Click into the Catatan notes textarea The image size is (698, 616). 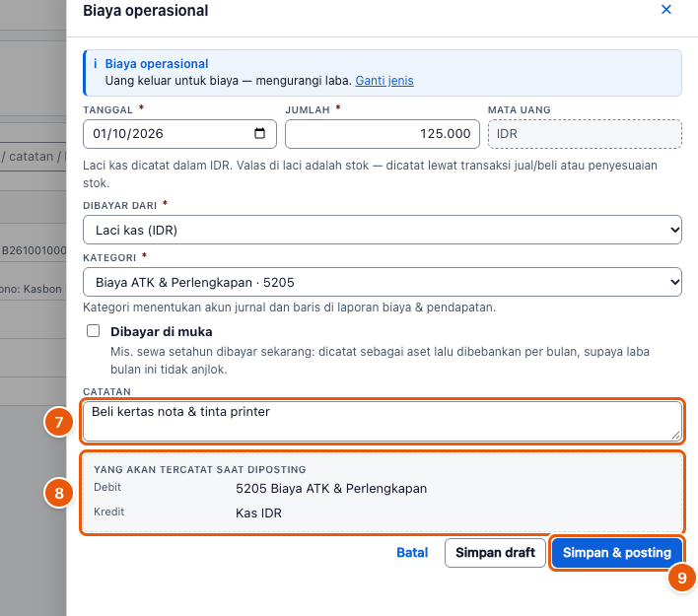tap(382, 421)
